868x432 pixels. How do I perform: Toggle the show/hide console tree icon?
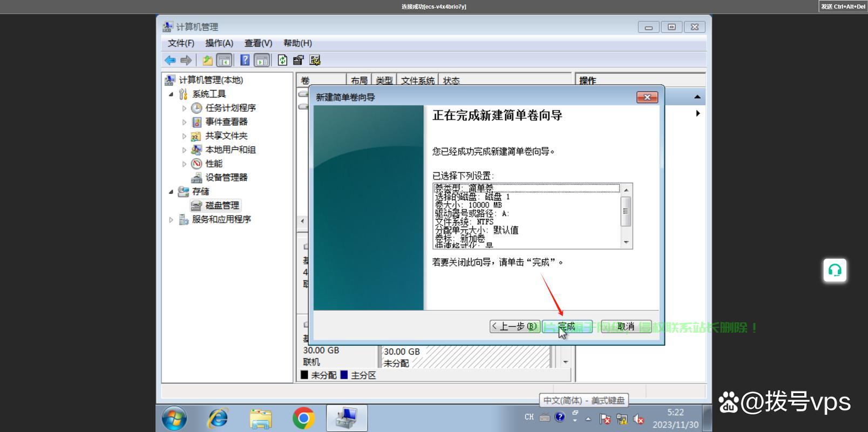coord(224,60)
